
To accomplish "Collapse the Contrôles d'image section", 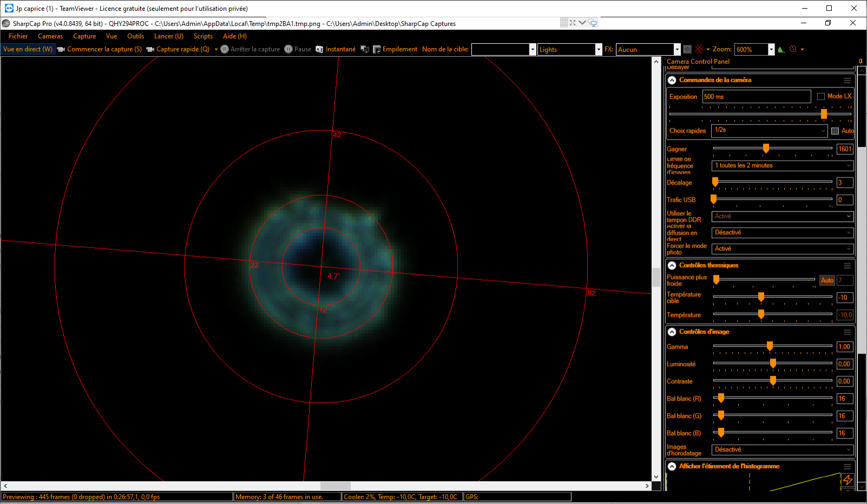I will [x=672, y=332].
